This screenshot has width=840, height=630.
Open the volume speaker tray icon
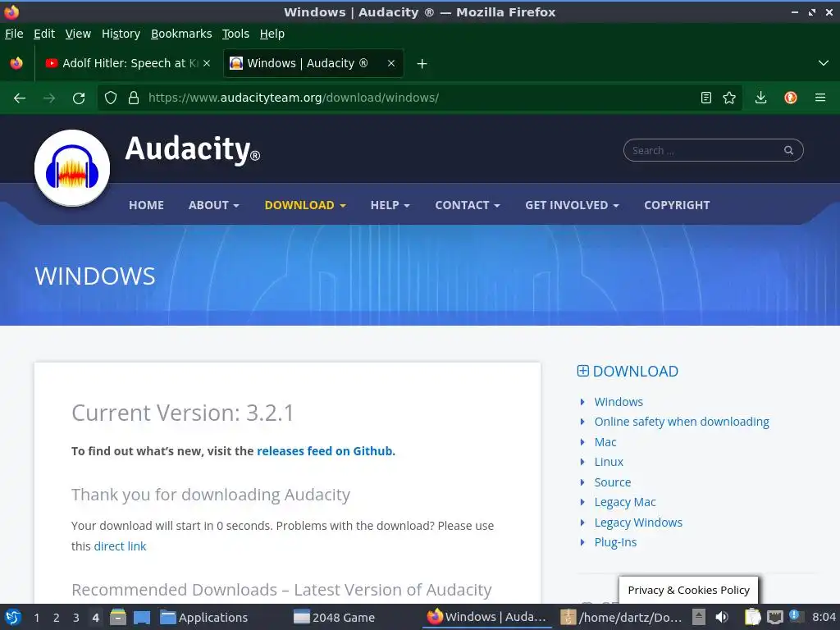[722, 617]
